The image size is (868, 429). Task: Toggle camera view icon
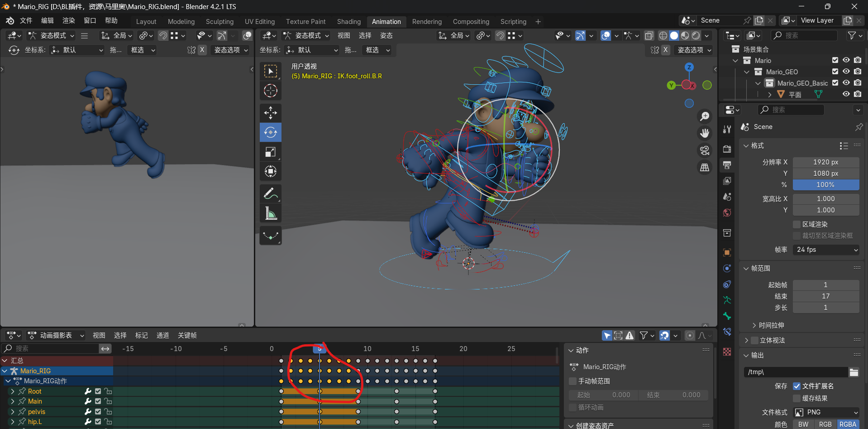point(705,150)
